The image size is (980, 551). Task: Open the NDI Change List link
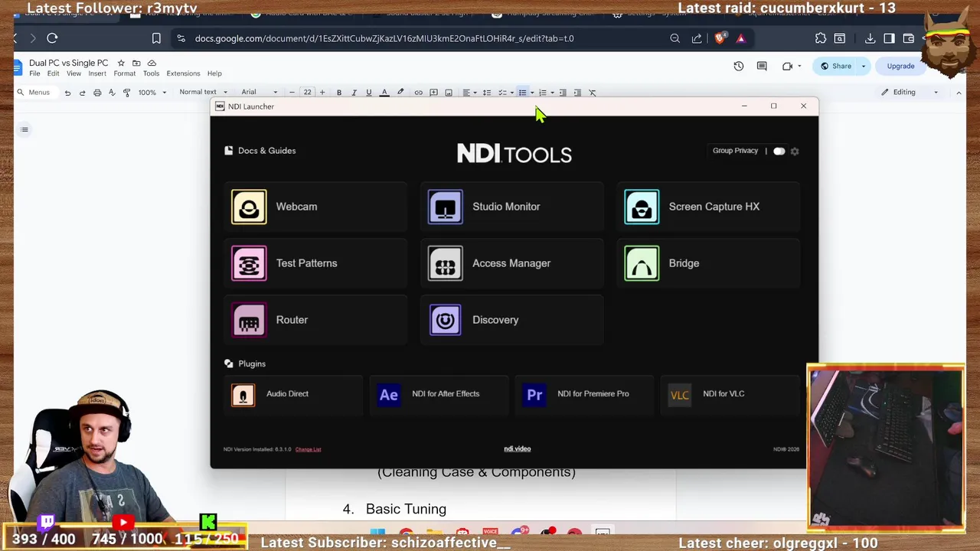point(308,449)
